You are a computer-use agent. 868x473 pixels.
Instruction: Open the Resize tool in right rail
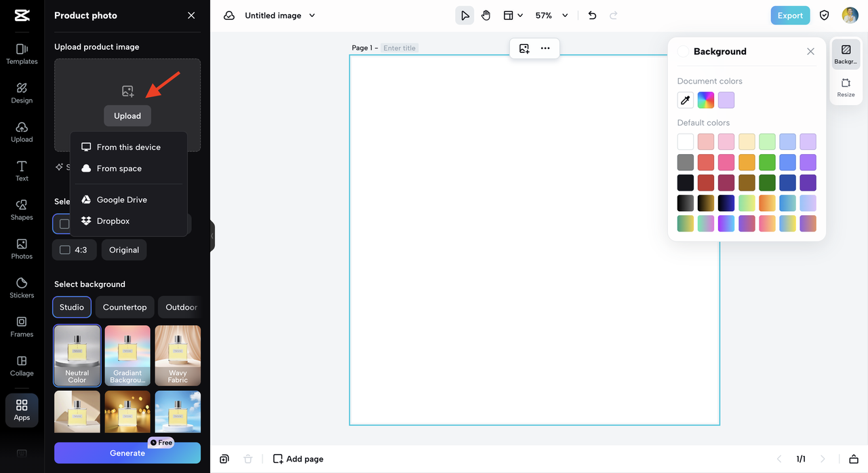tap(846, 88)
